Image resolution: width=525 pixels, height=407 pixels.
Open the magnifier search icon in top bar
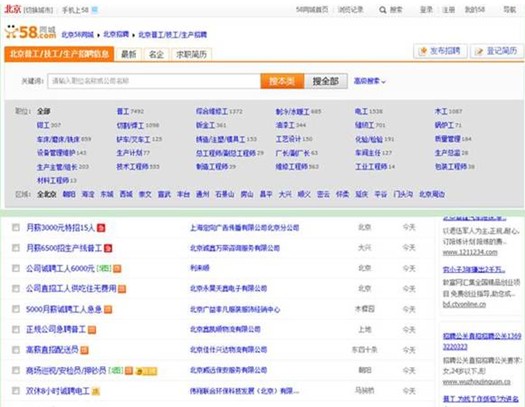tap(382, 10)
